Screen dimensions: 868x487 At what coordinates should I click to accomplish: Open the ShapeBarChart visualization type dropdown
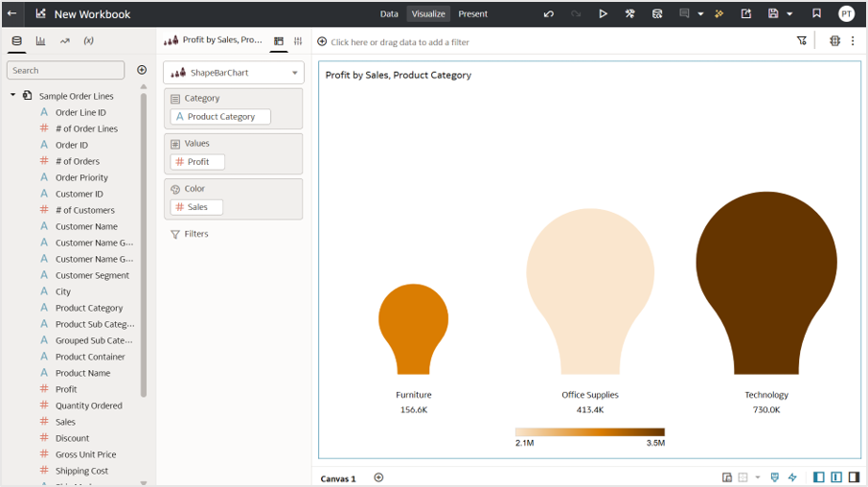pyautogui.click(x=234, y=73)
